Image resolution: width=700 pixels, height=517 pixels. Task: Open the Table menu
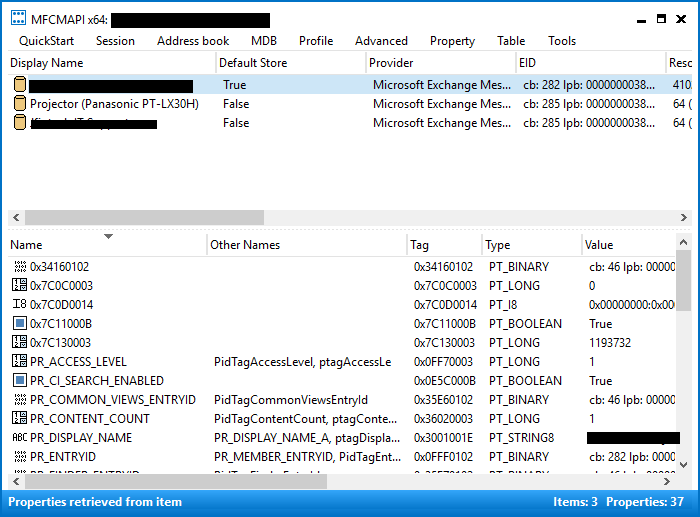[511, 41]
